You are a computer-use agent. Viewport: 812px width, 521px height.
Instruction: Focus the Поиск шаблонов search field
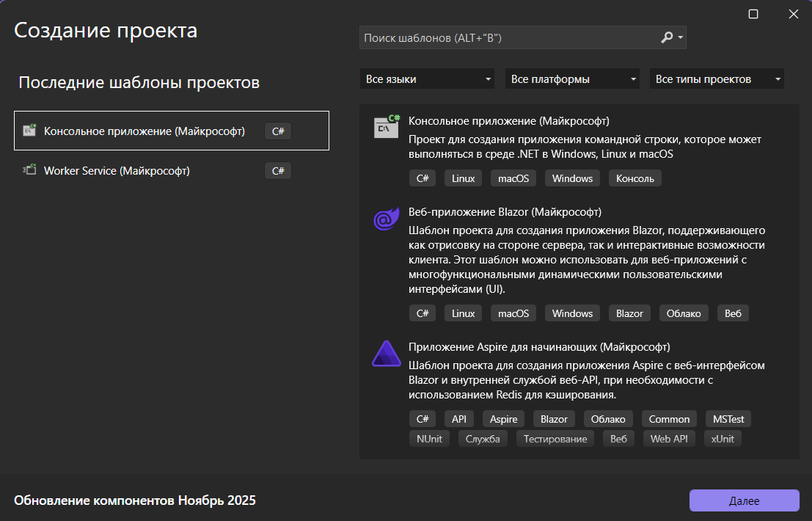506,37
